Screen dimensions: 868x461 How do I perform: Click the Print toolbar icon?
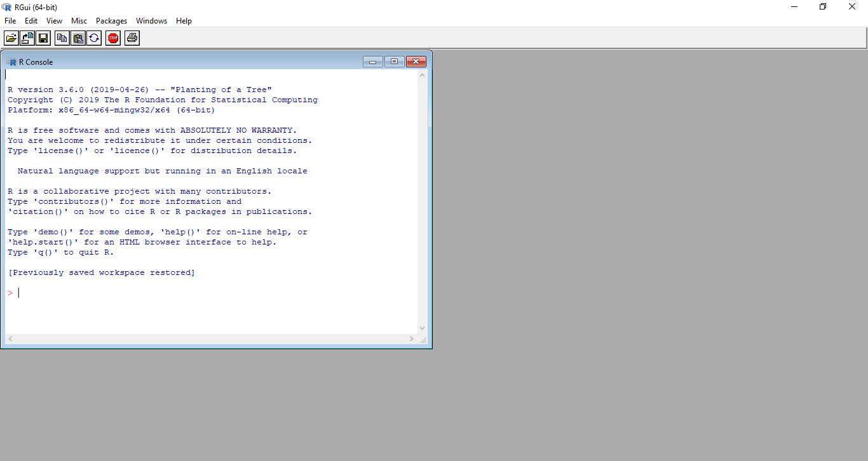coord(132,38)
